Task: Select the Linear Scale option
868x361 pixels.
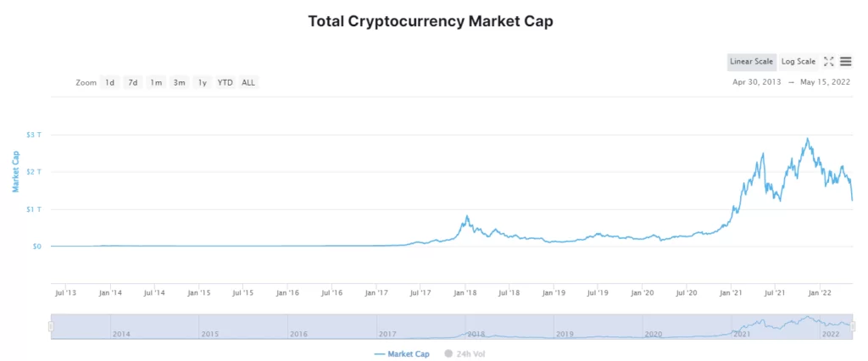Action: (751, 61)
